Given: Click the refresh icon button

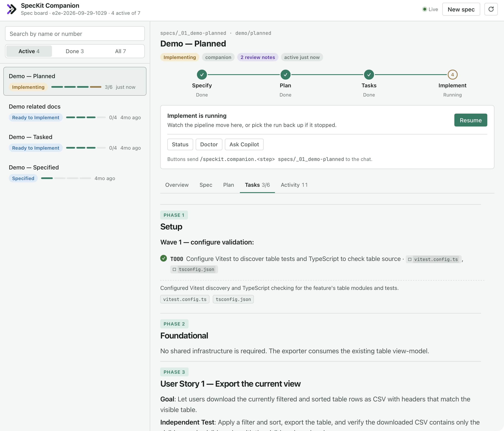Looking at the screenshot, I should coord(491,9).
